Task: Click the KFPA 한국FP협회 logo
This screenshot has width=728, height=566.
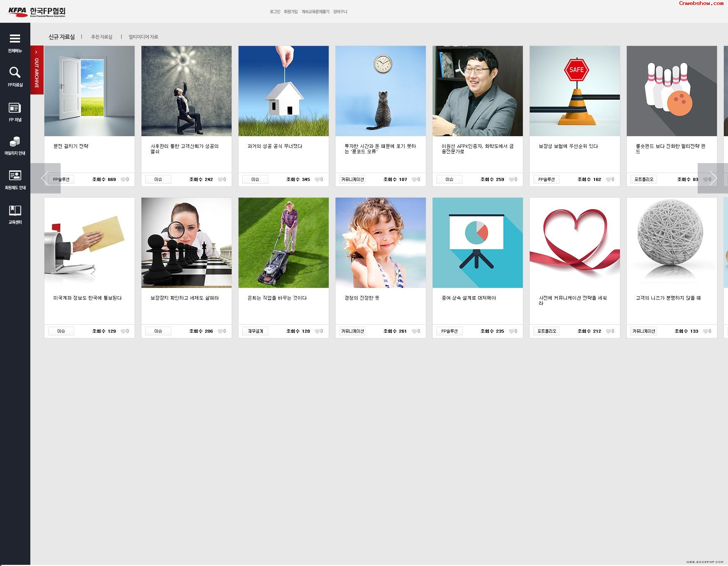Action: click(x=37, y=12)
